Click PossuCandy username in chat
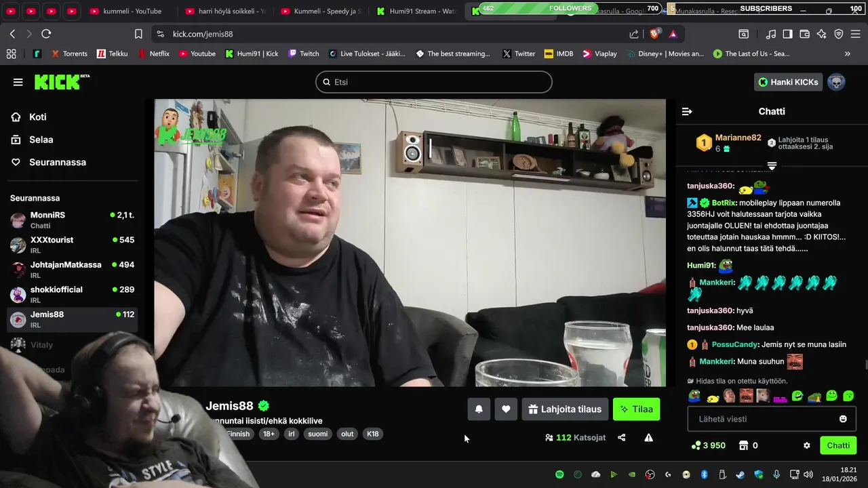 (734, 344)
